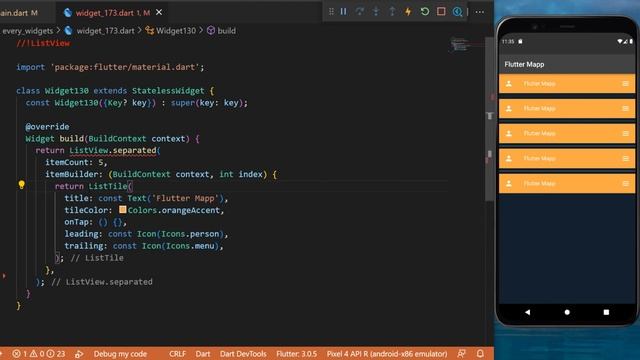The width and height of the screenshot is (640, 360).
Task: Tap the emulator Home navigation button
Action: tap(567, 312)
